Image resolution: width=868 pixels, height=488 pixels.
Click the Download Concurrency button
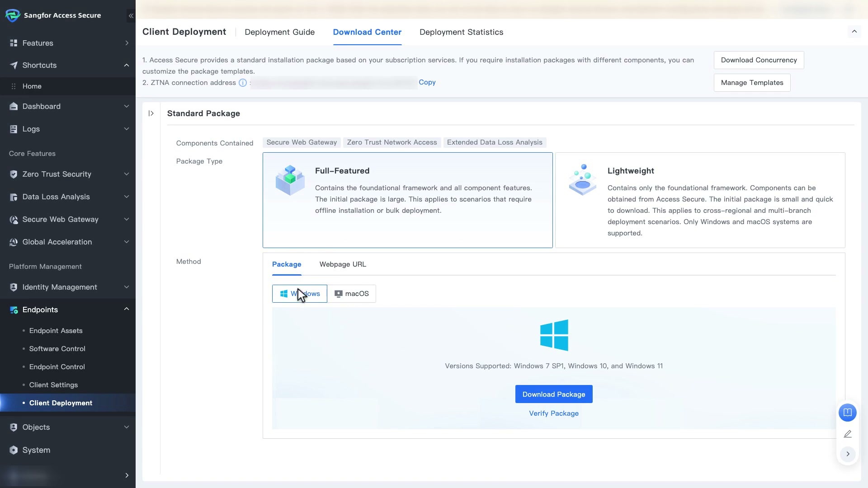pyautogui.click(x=759, y=60)
